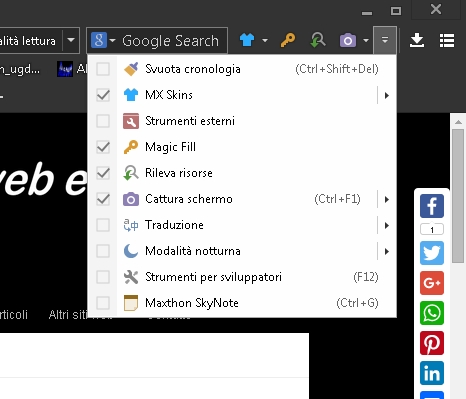This screenshot has width=466, height=399.
Task: Share on Pinterest icon
Action: coord(432,343)
